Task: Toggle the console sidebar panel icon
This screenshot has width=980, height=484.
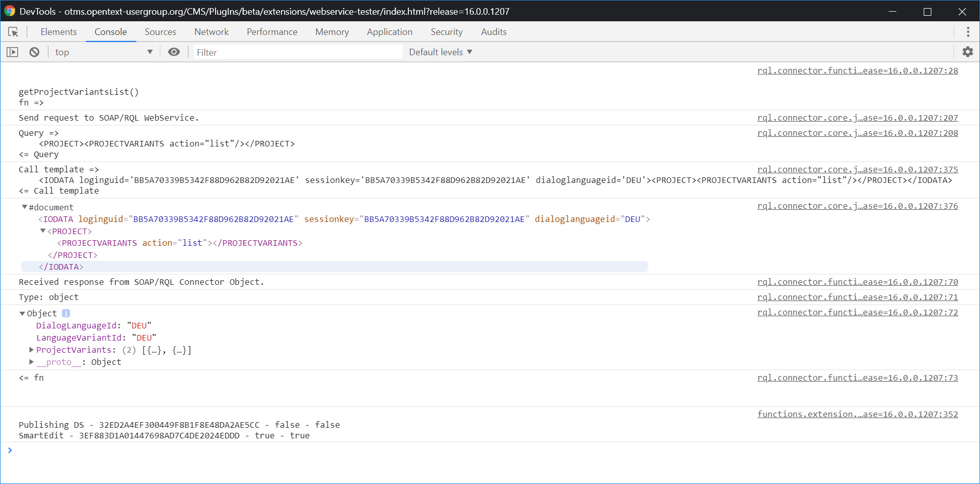Action: tap(12, 52)
